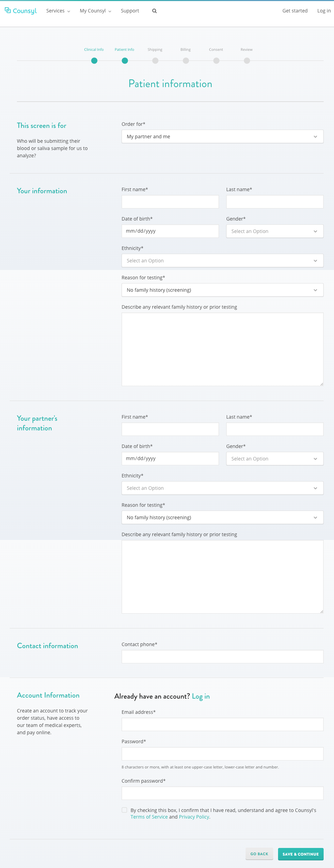Open the search magnifier icon
This screenshot has height=868, width=334.
click(x=154, y=11)
